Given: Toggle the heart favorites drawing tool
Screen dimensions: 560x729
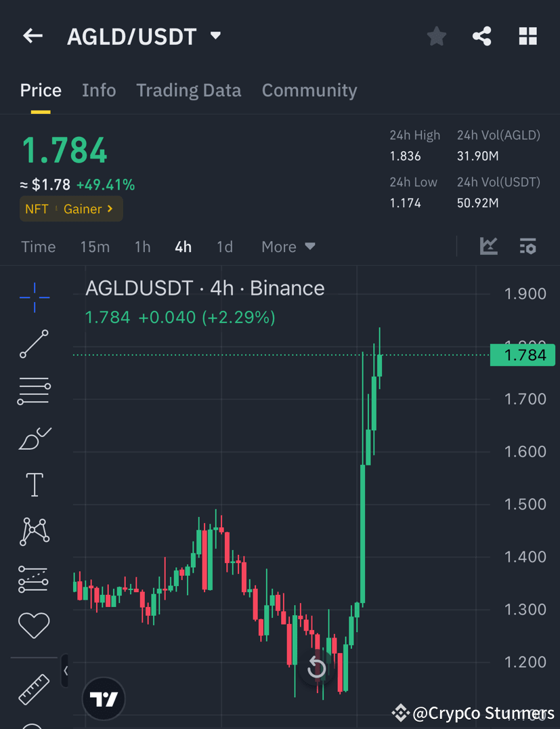Looking at the screenshot, I should pyautogui.click(x=34, y=625).
